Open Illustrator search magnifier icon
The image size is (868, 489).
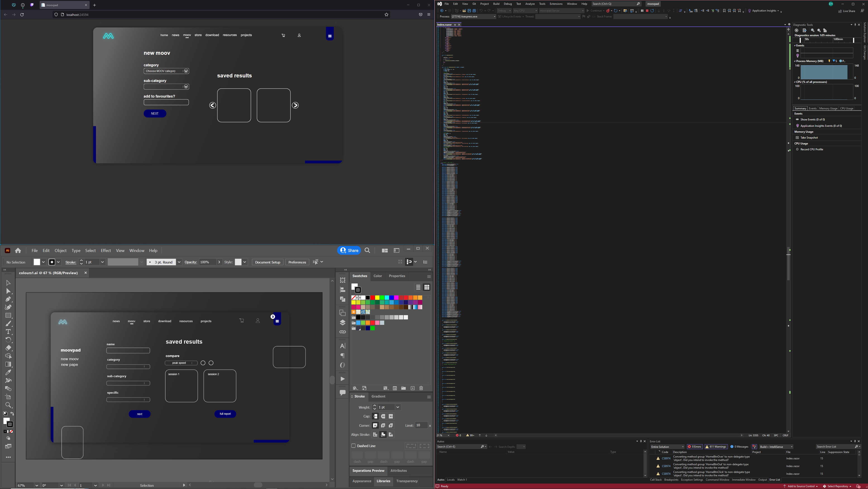click(x=367, y=250)
